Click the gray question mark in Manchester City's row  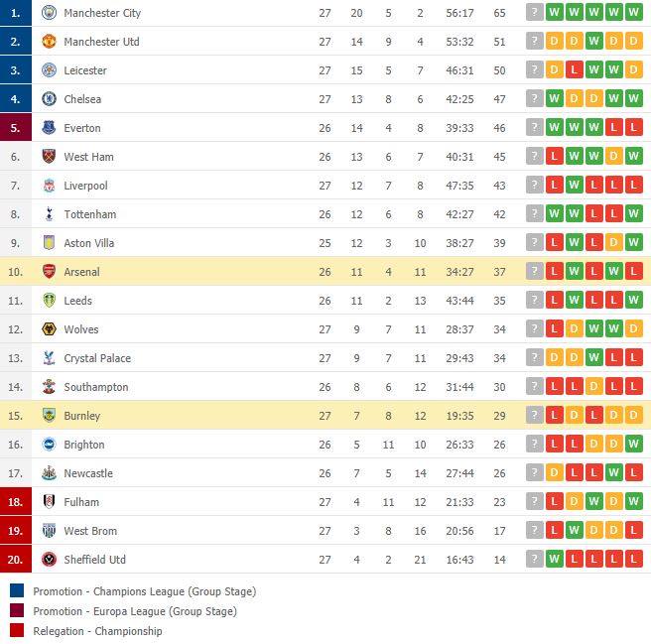point(535,13)
